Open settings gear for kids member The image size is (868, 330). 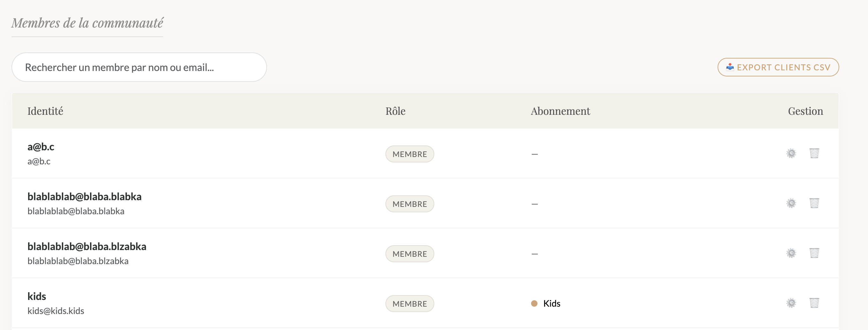coord(791,303)
